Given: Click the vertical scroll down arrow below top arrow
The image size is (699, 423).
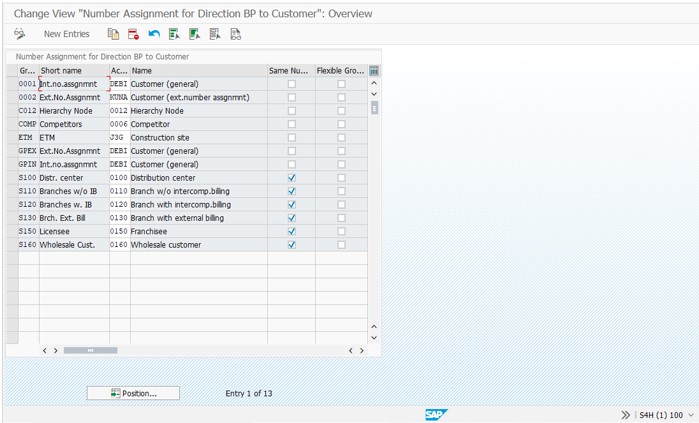Looking at the screenshot, I should [374, 94].
